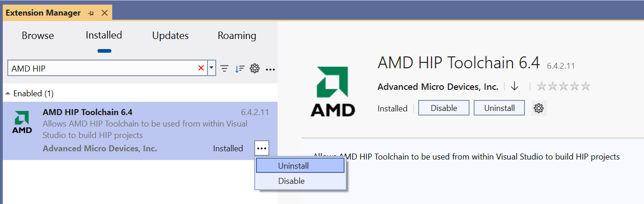Open the search box dropdown arrow

click(211, 68)
